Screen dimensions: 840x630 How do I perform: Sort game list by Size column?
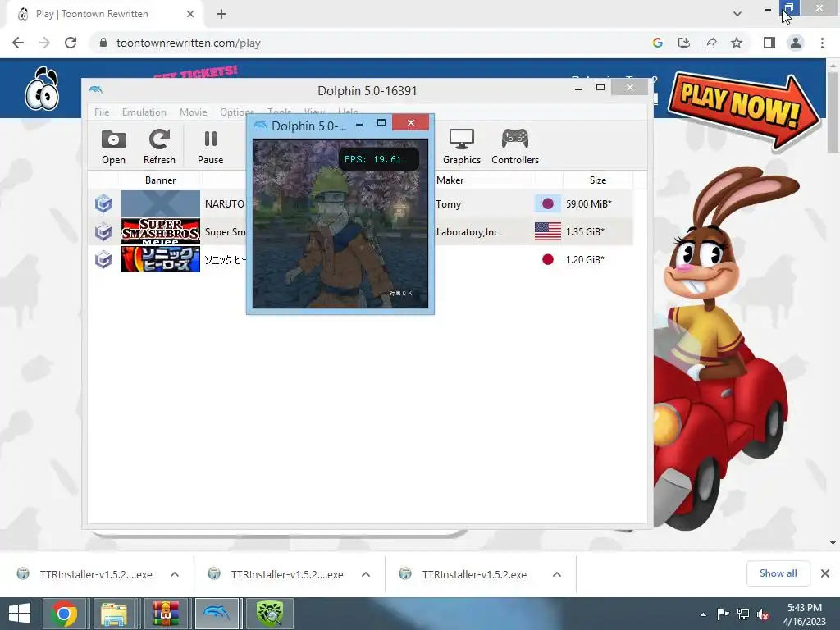point(598,180)
